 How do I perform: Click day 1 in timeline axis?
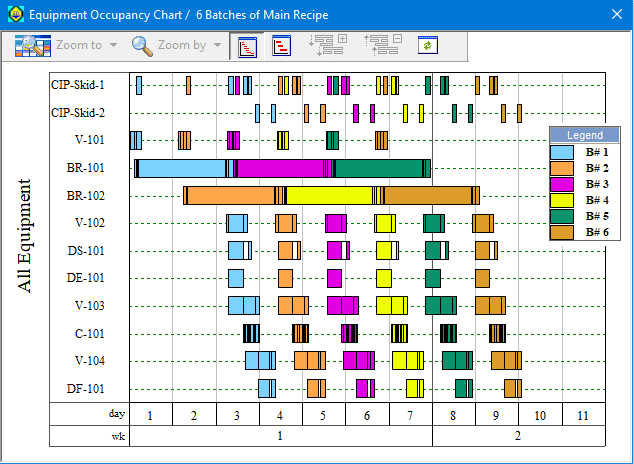[150, 415]
